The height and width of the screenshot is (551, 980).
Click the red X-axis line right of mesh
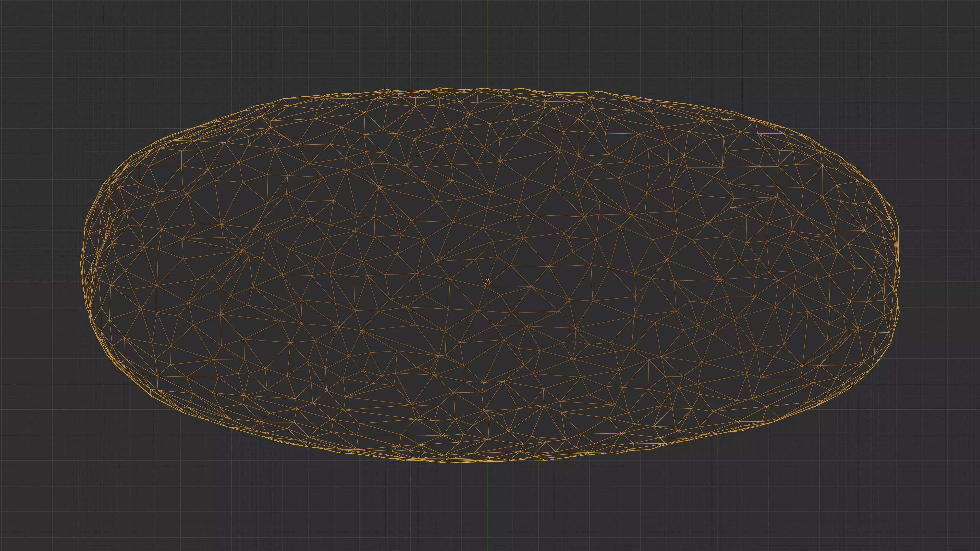pyautogui.click(x=940, y=282)
